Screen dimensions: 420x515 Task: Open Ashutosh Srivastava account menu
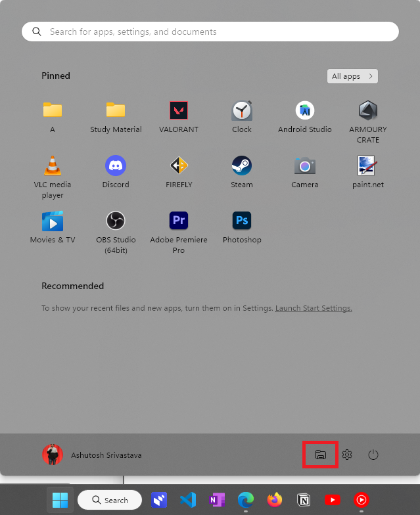[x=92, y=455]
